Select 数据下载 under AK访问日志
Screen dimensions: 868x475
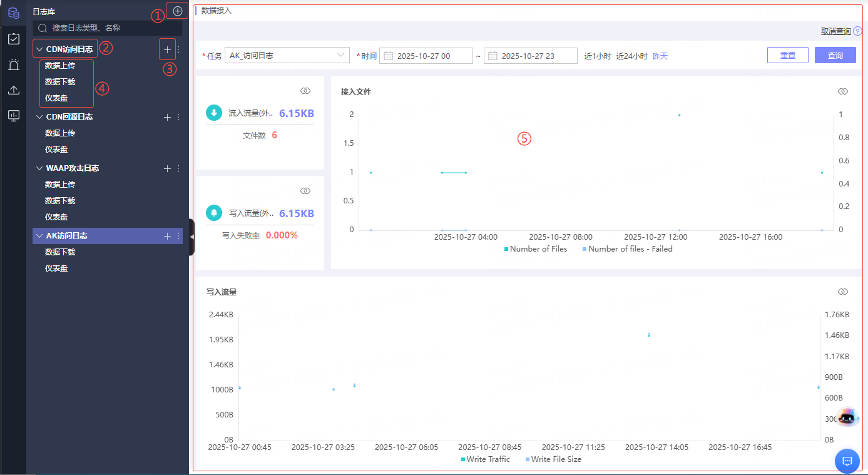click(x=60, y=252)
